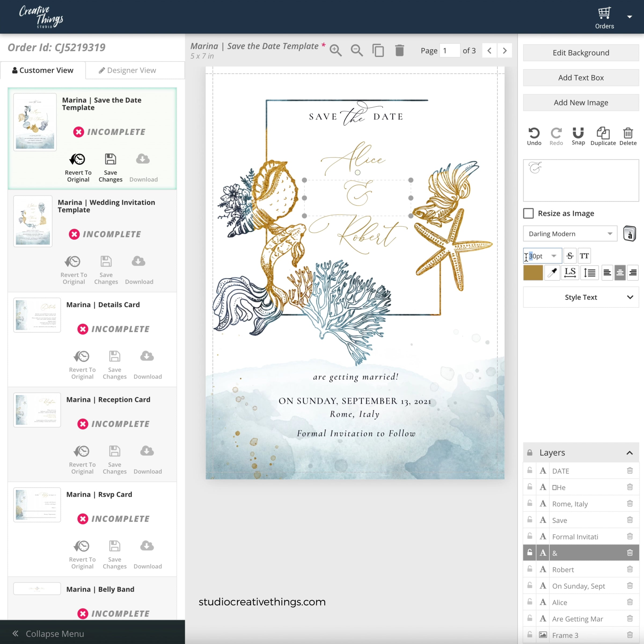Toggle the lock on the Robert layer
Screen dimensions: 644x644
click(530, 569)
